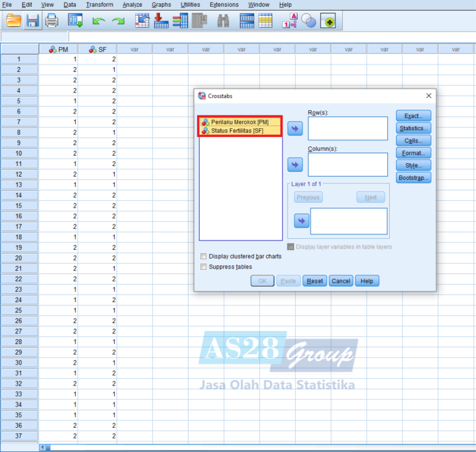
Task: Click the Value Labels toolbar icon
Action: click(289, 21)
